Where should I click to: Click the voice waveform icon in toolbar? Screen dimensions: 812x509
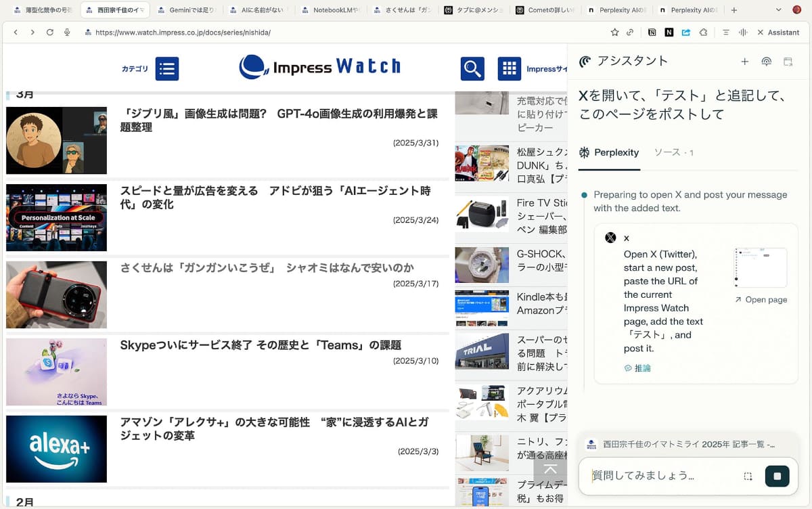[x=743, y=32]
